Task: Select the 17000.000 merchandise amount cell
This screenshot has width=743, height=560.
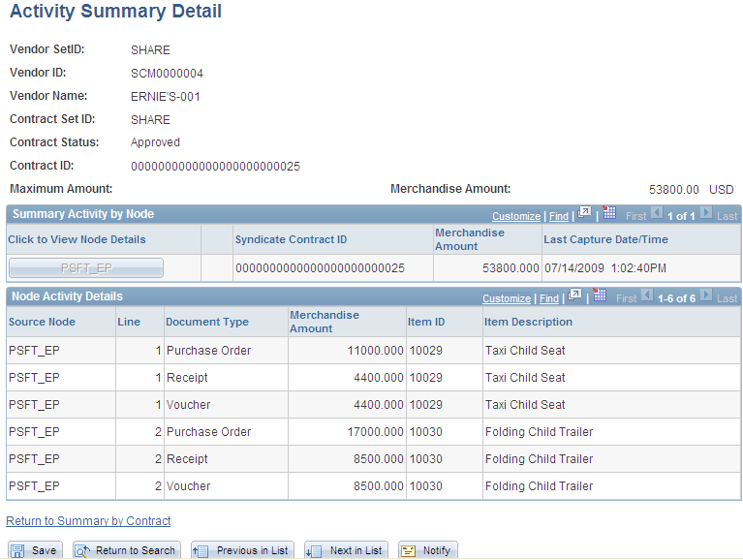Action: point(375,431)
